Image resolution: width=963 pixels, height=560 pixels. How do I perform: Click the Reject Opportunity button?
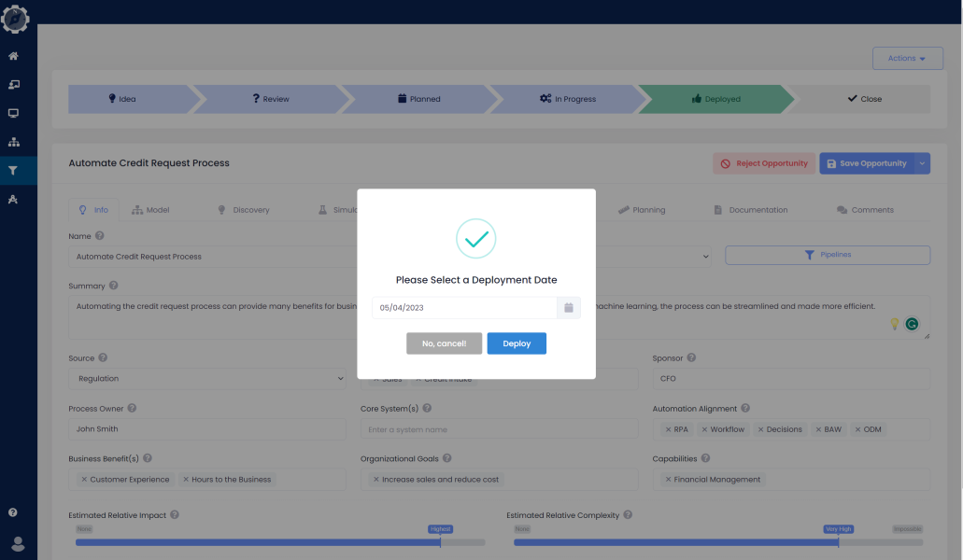[764, 162]
